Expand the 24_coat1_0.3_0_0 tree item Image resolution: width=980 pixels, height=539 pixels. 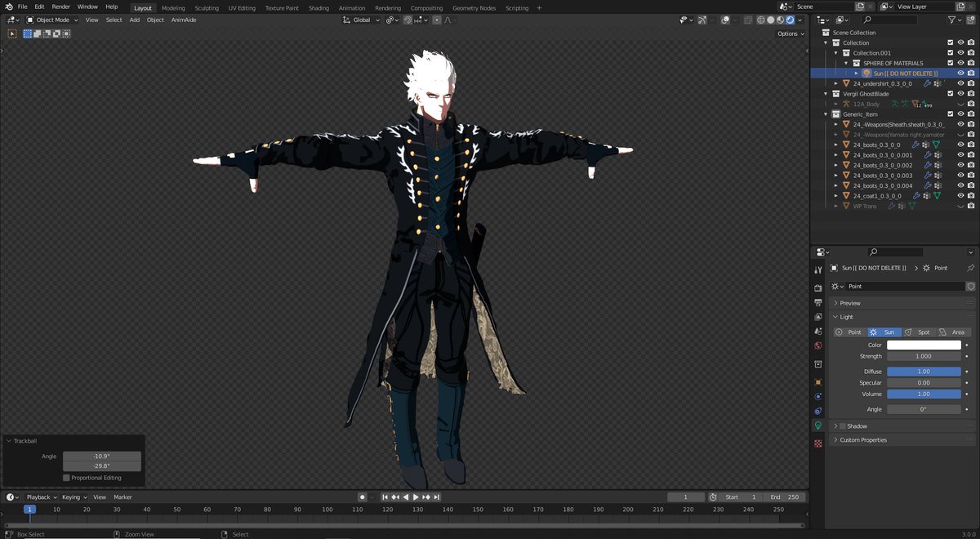pos(835,196)
